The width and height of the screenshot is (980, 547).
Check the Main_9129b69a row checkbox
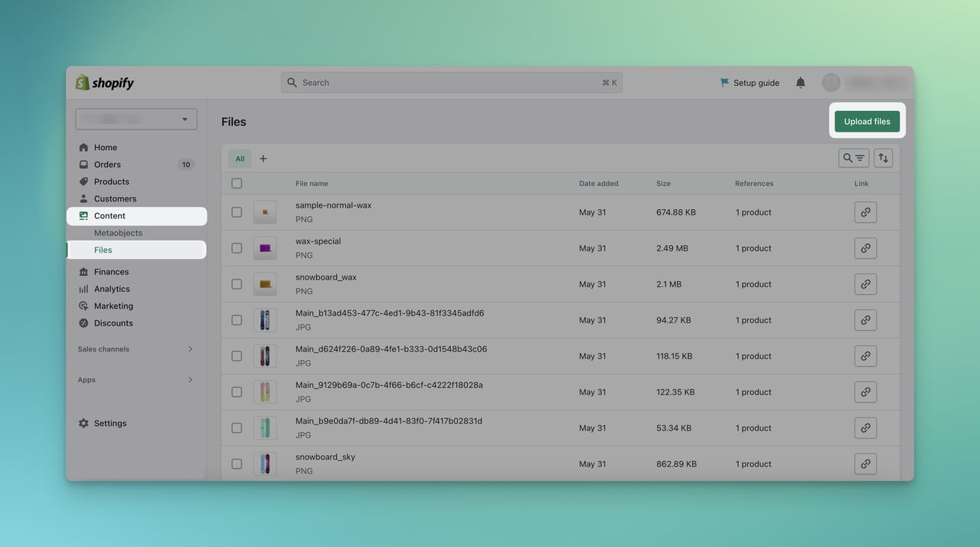(237, 392)
